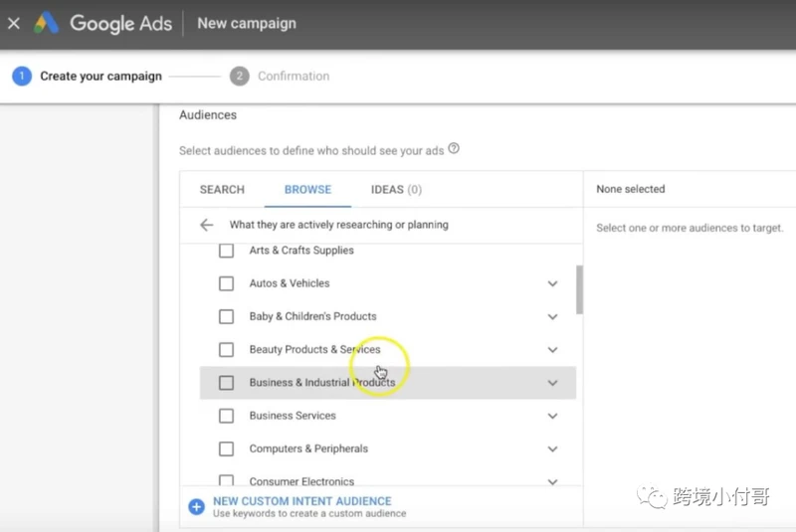Check the Computers & Peripherals box

(227, 448)
